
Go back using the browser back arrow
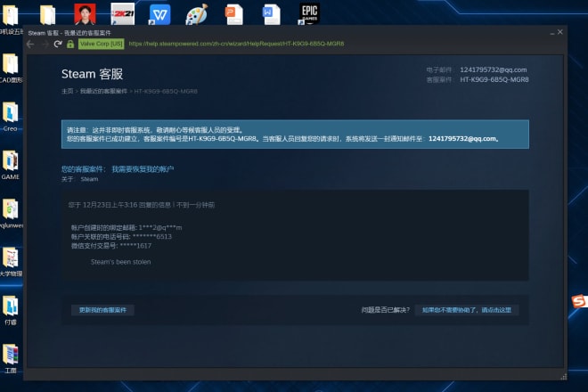[x=31, y=45]
